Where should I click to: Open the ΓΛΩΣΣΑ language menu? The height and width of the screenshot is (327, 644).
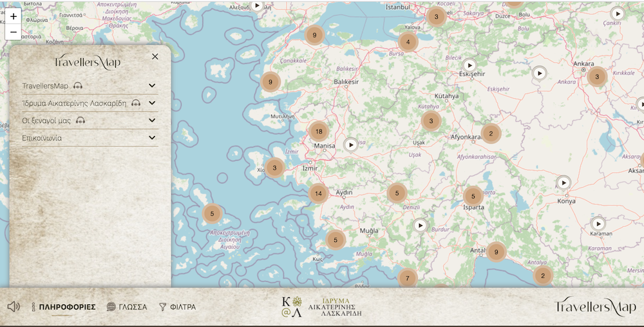(x=127, y=307)
